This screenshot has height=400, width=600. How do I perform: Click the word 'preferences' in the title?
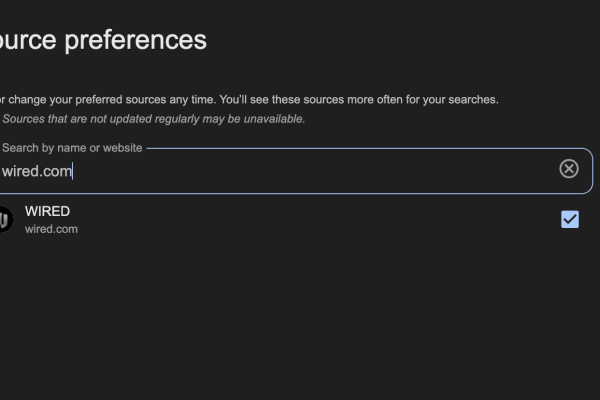[135, 41]
